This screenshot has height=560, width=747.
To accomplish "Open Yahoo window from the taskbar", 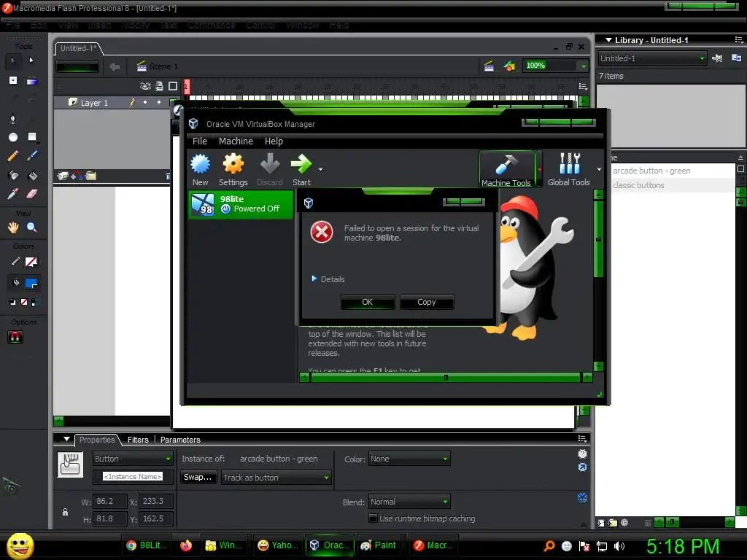I will click(278, 545).
